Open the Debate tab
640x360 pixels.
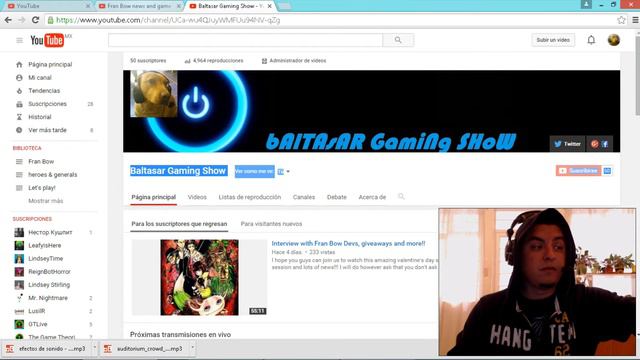point(337,197)
